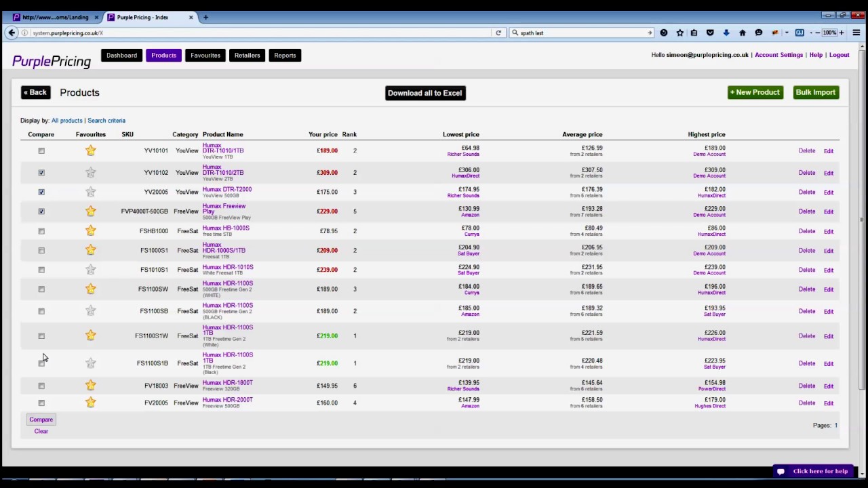Screen dimensions: 868x488
Task: Check the compare box for FS1010S1
Action: tap(41, 270)
